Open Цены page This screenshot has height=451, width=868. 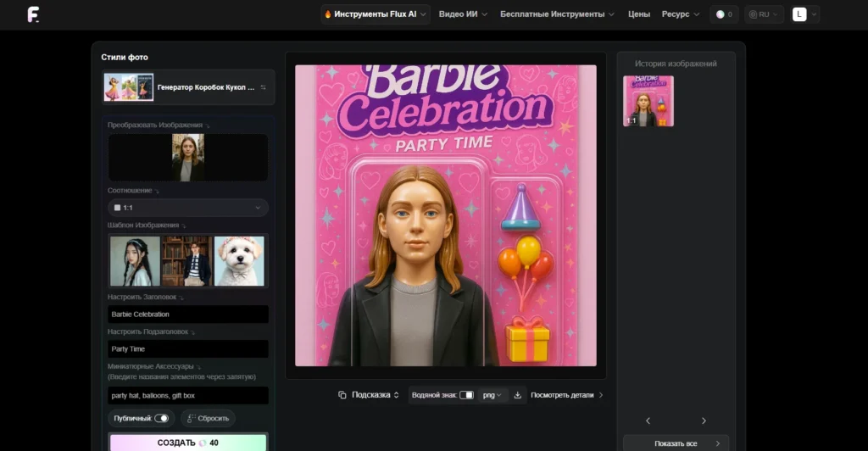click(639, 14)
